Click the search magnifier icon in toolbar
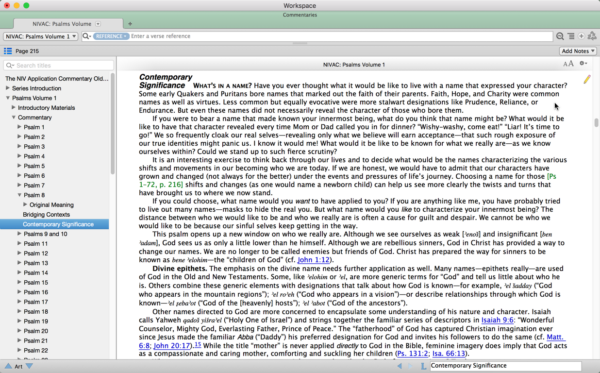Image resolution: width=600 pixels, height=373 pixels. point(560,36)
